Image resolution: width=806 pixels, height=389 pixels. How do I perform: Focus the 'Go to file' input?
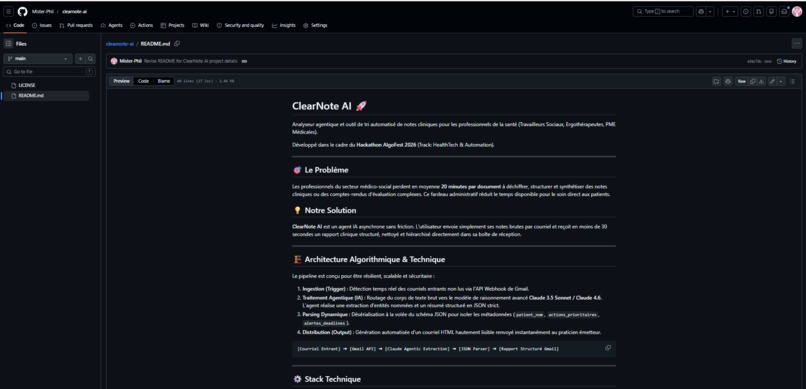click(x=49, y=72)
